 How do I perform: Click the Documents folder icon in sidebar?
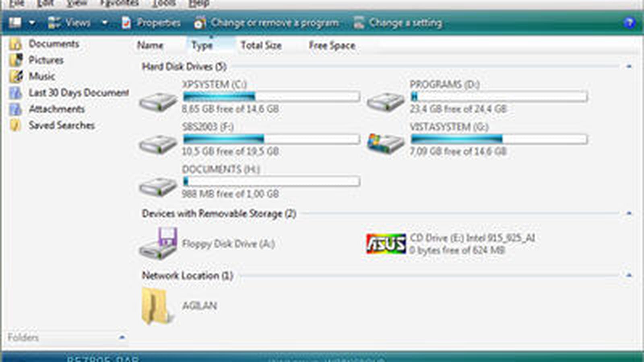pos(15,44)
